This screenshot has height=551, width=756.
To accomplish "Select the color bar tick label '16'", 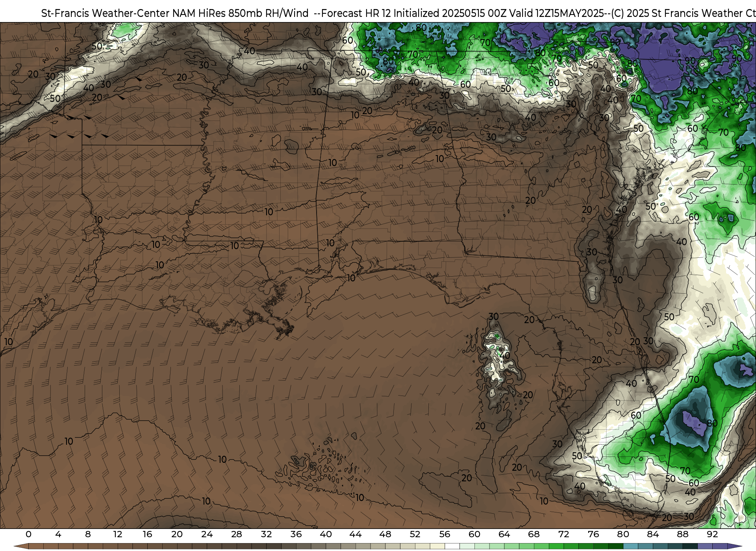I will (147, 534).
